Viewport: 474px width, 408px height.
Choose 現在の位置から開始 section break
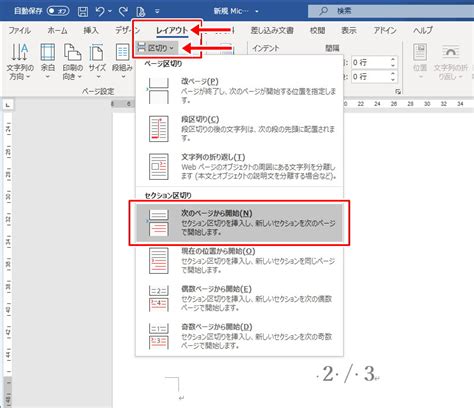coord(239,260)
